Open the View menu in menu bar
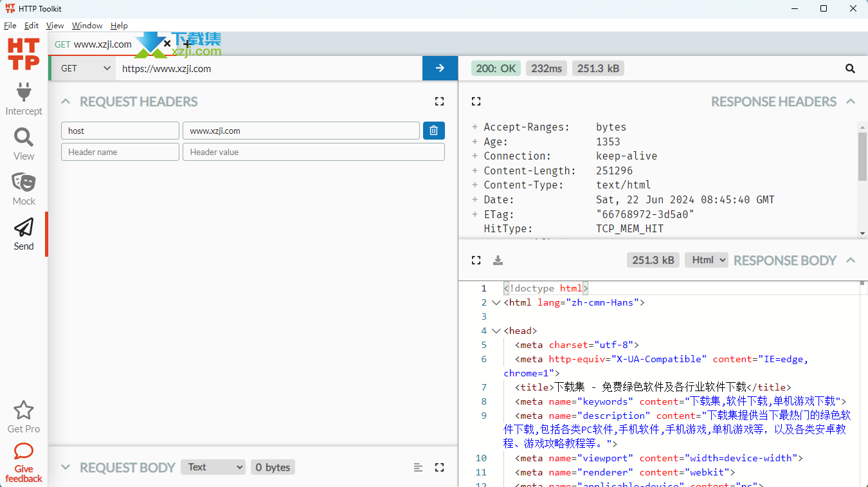The width and height of the screenshot is (868, 487). [x=55, y=26]
